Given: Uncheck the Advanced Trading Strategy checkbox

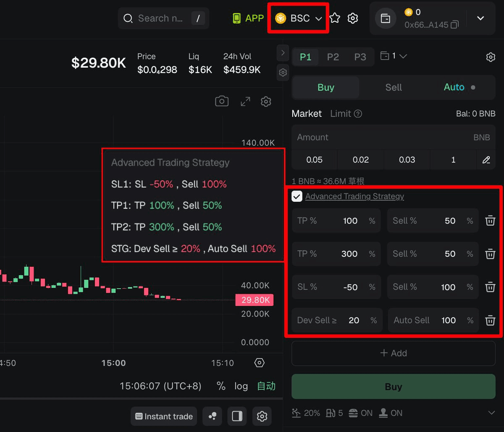Looking at the screenshot, I should point(297,196).
